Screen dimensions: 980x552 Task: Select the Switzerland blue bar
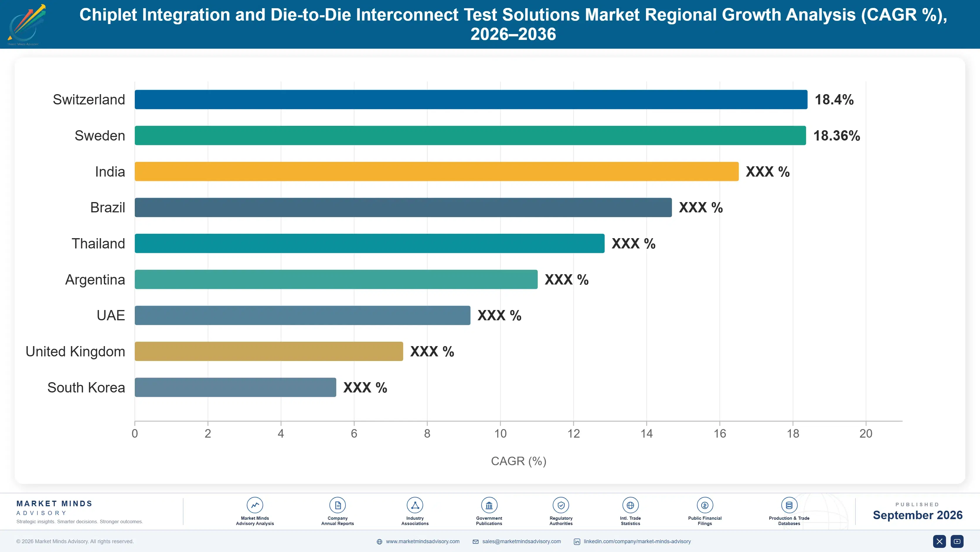click(x=471, y=99)
